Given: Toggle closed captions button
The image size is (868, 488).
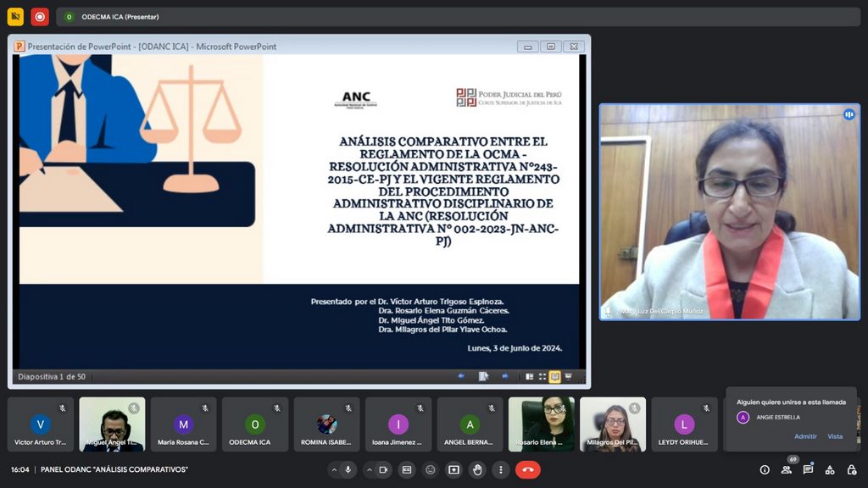Looking at the screenshot, I should point(407,469).
